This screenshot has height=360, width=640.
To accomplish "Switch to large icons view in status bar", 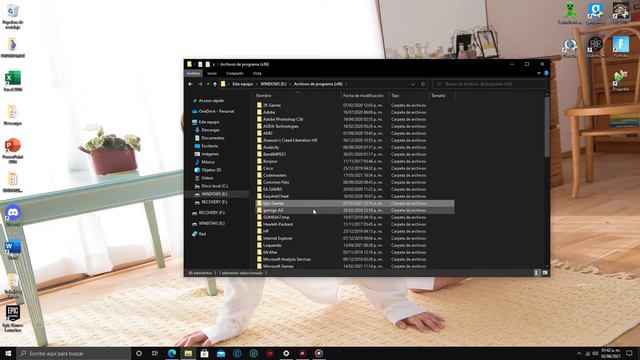I will pos(545,273).
